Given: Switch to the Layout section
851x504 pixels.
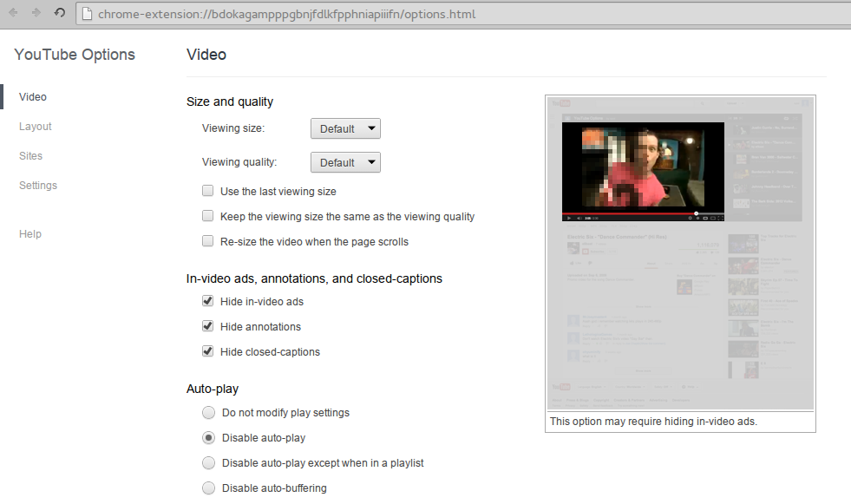Looking at the screenshot, I should pyautogui.click(x=36, y=127).
